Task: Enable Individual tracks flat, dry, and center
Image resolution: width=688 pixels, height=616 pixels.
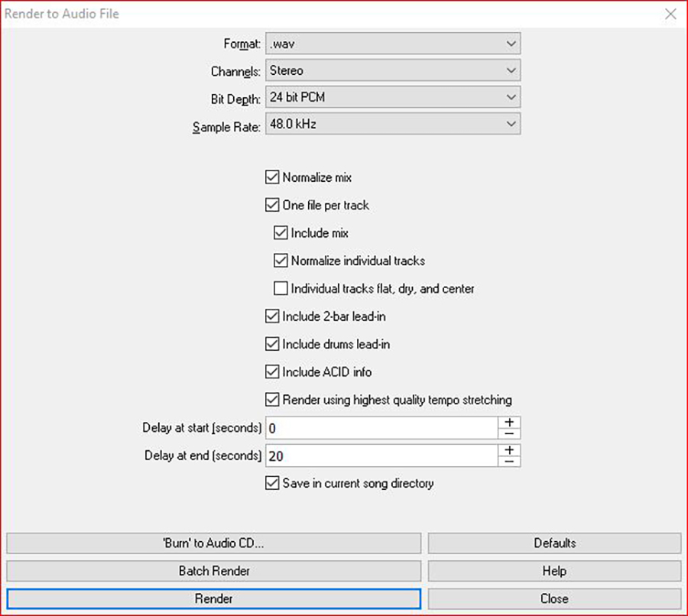Action: 281,289
